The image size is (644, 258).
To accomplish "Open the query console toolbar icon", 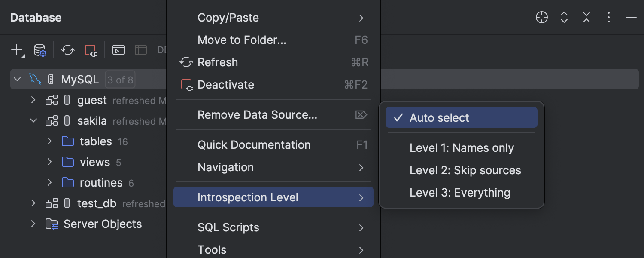I will 118,50.
